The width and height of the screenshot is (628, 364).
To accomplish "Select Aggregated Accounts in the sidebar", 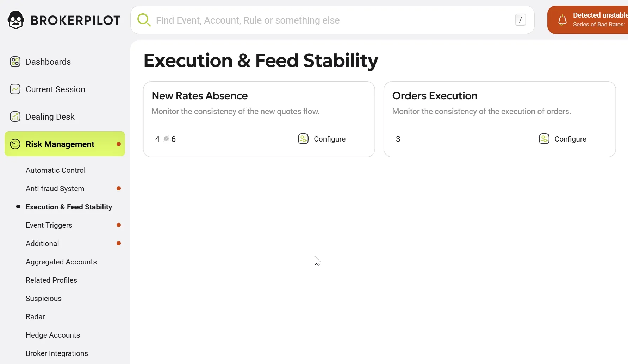I will (61, 262).
